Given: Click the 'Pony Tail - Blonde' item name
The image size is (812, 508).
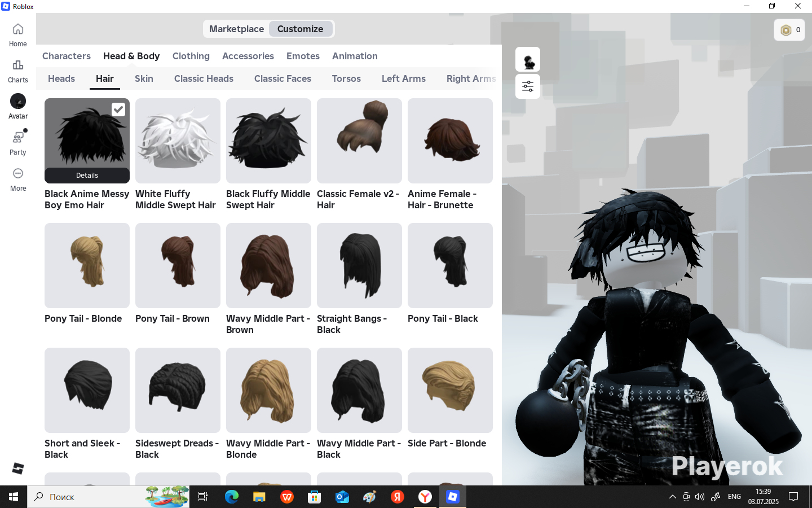Looking at the screenshot, I should pos(83,318).
